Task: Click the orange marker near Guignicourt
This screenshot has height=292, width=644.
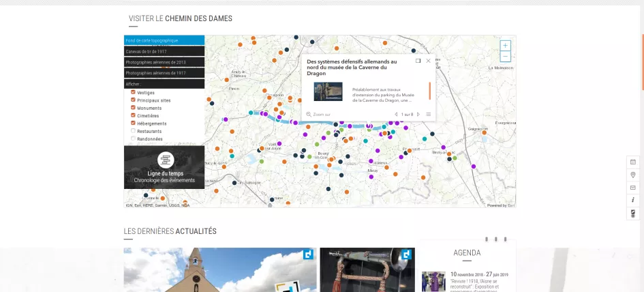Action: click(x=485, y=132)
